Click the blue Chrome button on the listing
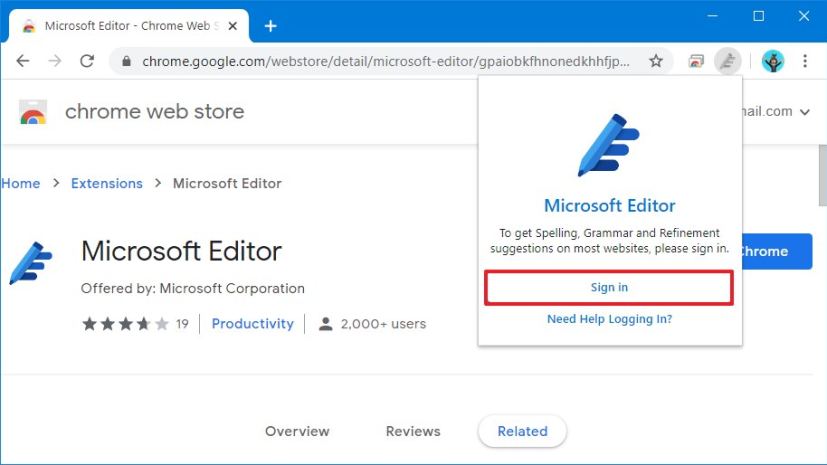 (x=777, y=251)
